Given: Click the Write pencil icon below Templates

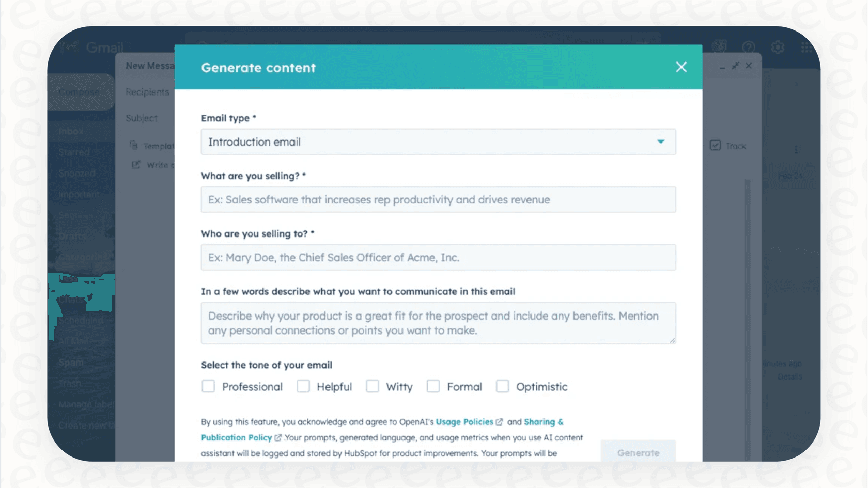Looking at the screenshot, I should pos(135,164).
